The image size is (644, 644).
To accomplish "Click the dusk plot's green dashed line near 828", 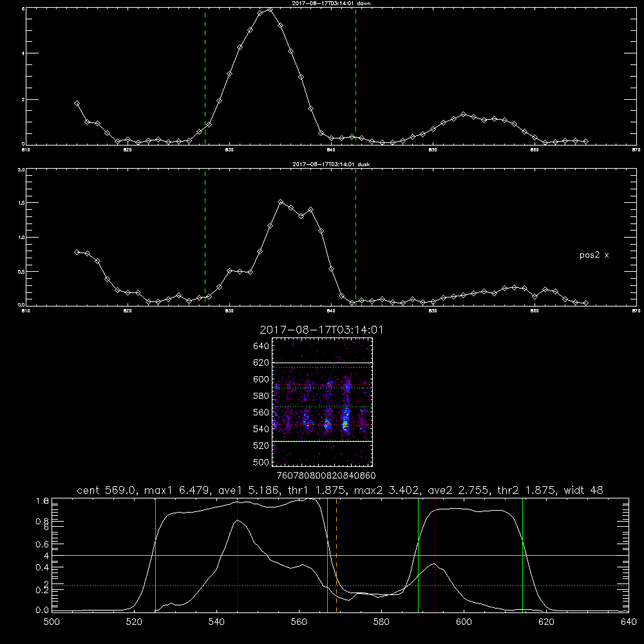I will point(205,237).
